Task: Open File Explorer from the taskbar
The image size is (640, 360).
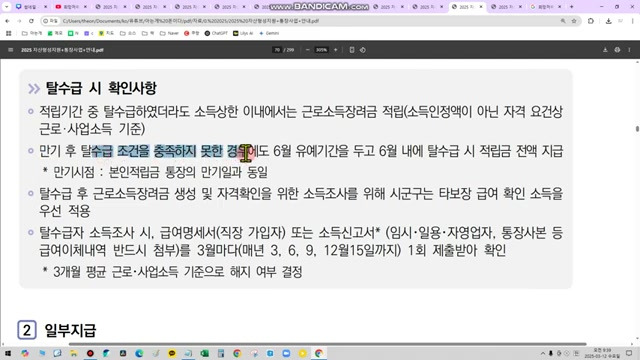Action: pyautogui.click(x=74, y=353)
